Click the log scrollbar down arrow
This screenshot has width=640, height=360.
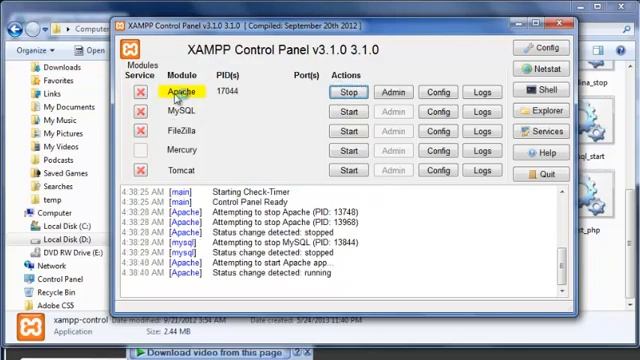[x=562, y=291]
